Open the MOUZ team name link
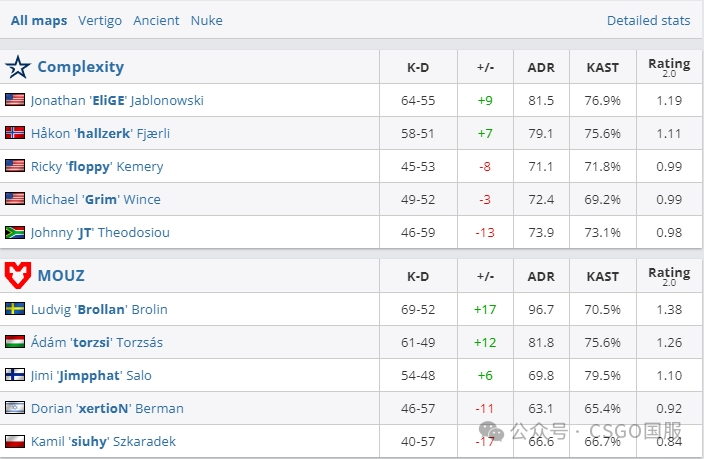The image size is (704, 459). pyautogui.click(x=61, y=274)
